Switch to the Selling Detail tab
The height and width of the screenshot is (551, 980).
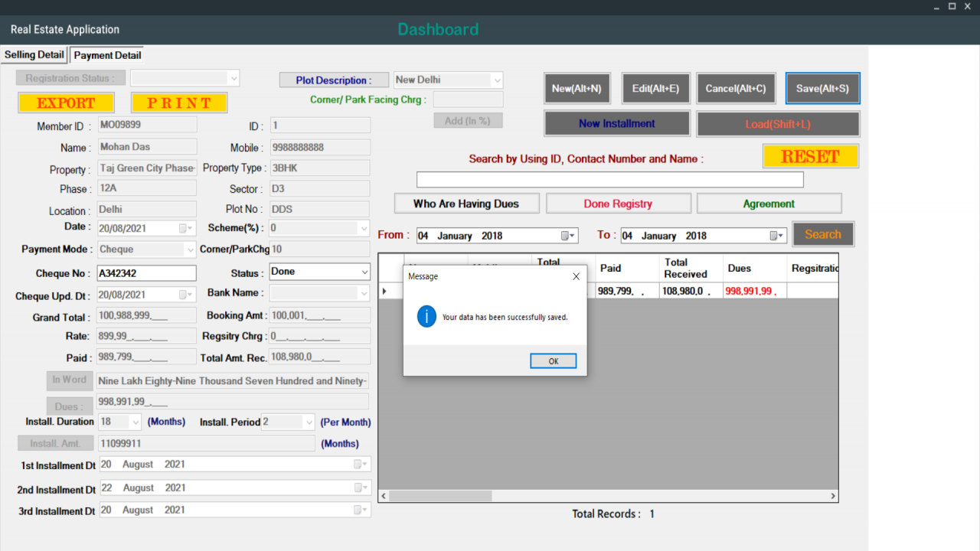(x=34, y=55)
